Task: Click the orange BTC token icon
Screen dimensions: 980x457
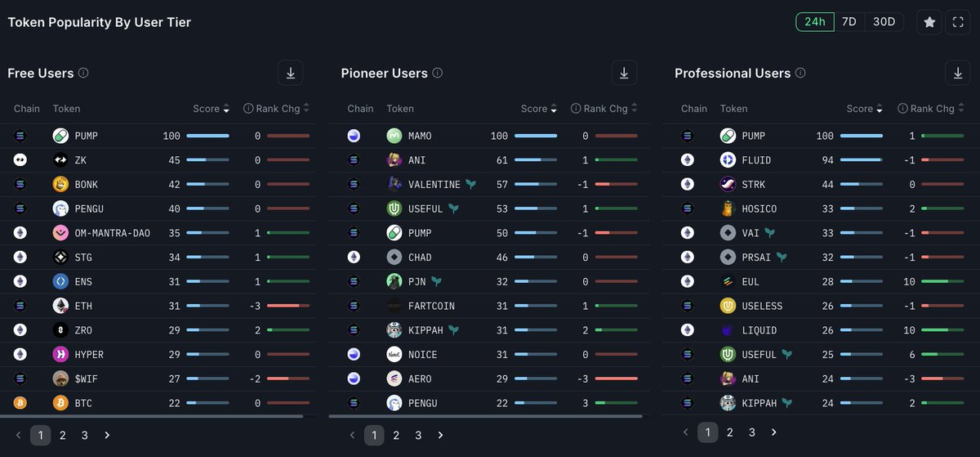Action: [60, 403]
